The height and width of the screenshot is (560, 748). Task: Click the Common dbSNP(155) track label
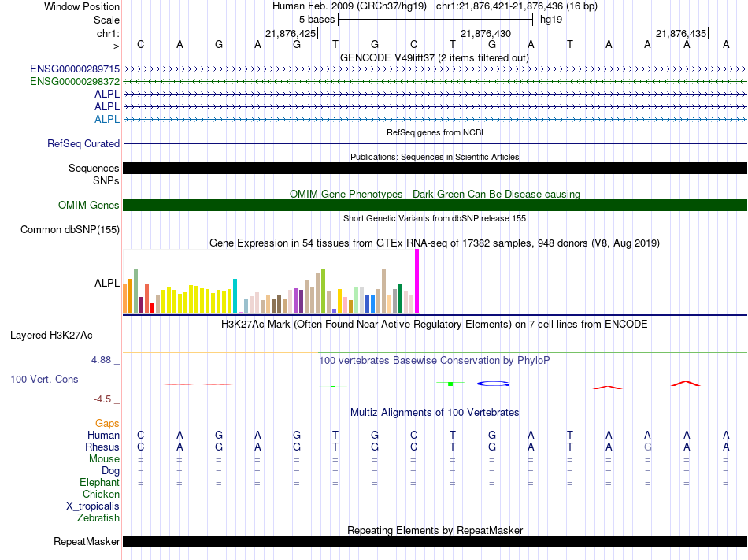pos(70,229)
